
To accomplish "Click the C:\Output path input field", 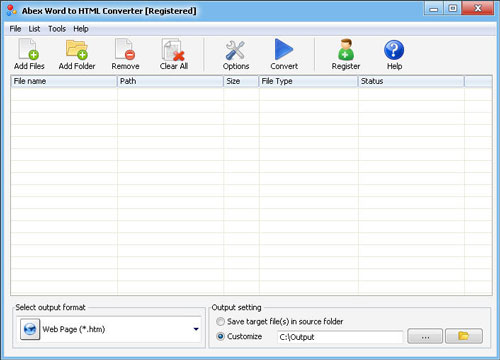I will pos(340,337).
